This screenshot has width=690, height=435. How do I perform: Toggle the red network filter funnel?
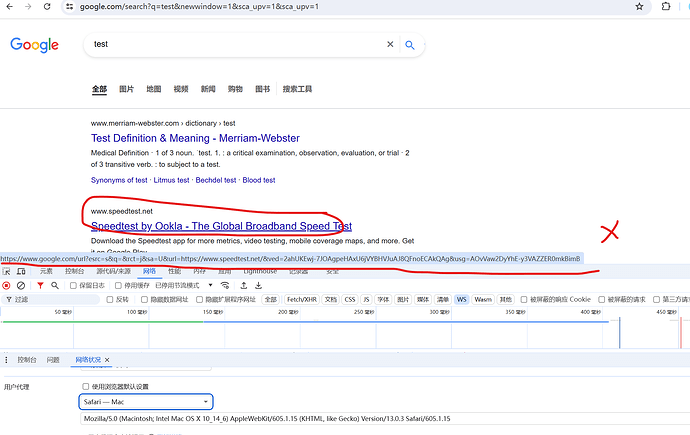pyautogui.click(x=40, y=285)
